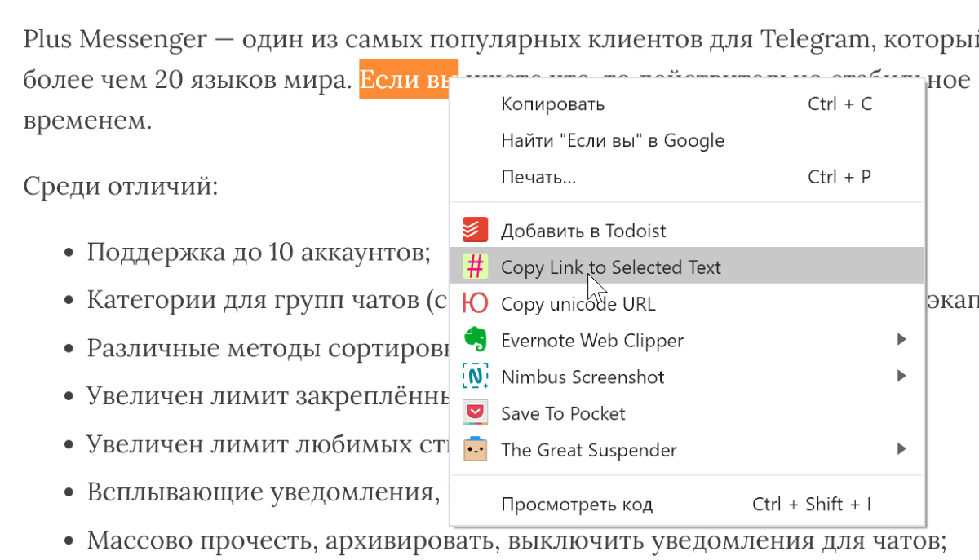
Task: Click the word "временем." in the paragraph
Action: coord(87,121)
